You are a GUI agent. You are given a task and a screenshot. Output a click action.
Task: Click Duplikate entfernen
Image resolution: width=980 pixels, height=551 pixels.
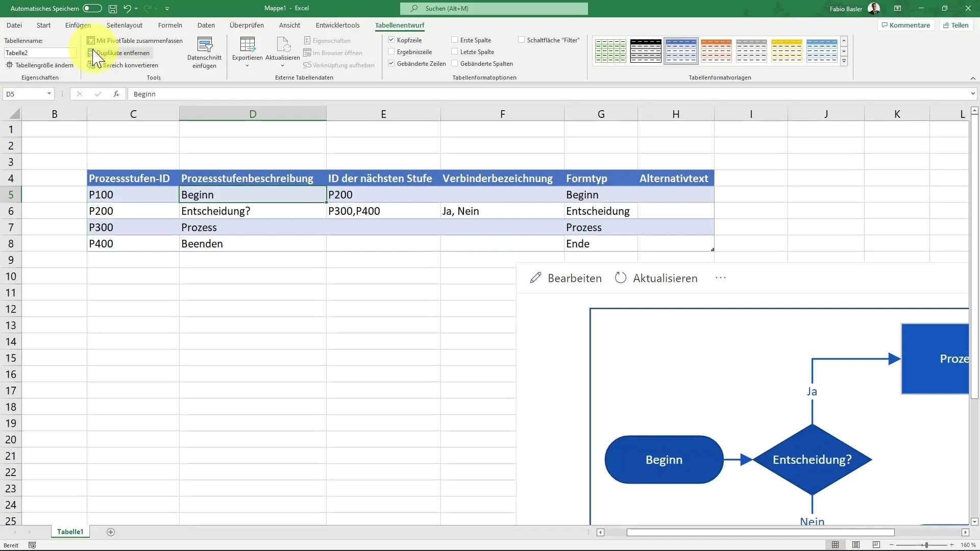point(118,53)
